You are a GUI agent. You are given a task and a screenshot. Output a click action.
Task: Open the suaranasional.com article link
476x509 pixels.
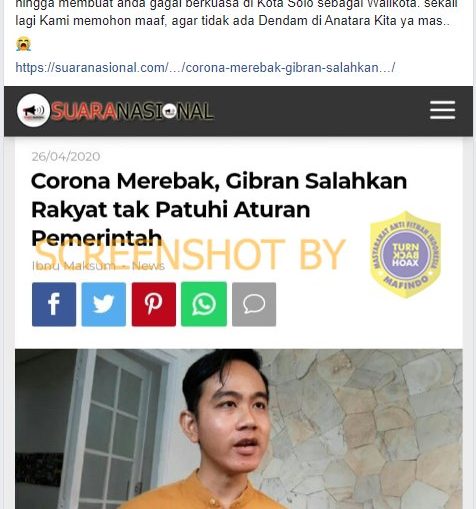click(205, 68)
